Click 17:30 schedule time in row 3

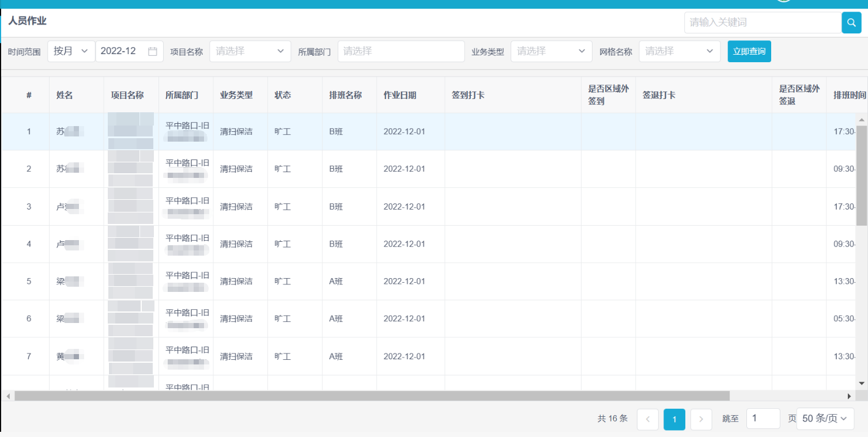pyautogui.click(x=844, y=206)
